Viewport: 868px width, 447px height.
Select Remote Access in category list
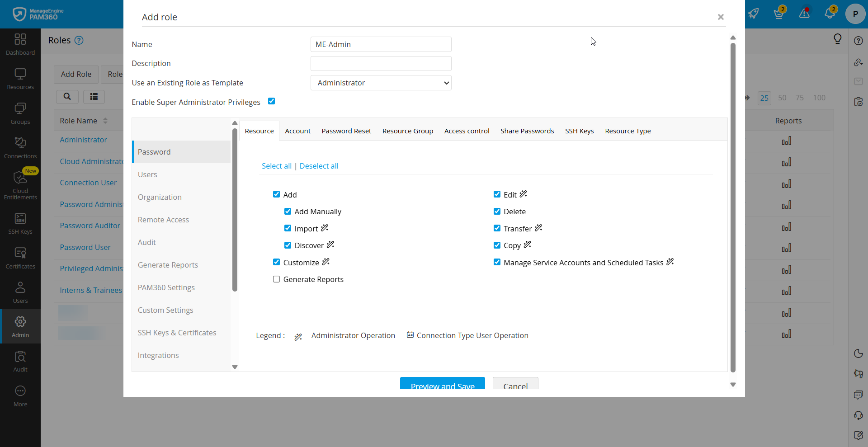(x=163, y=220)
